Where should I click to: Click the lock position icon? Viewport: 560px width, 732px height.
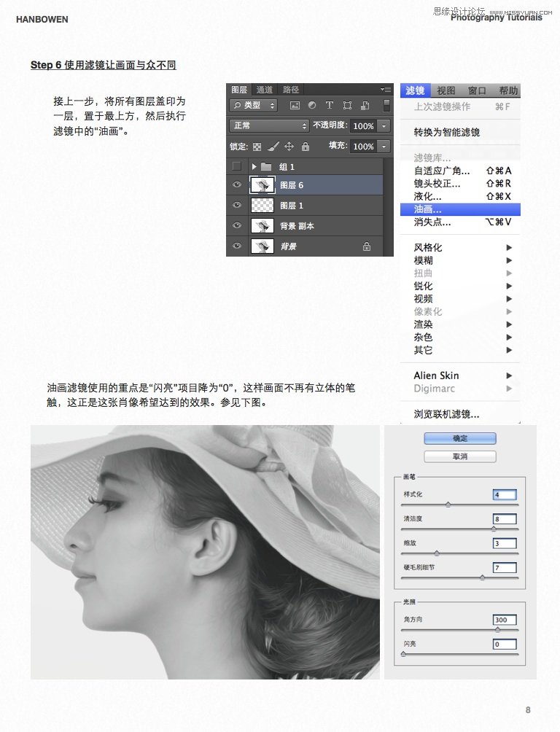pos(289,147)
